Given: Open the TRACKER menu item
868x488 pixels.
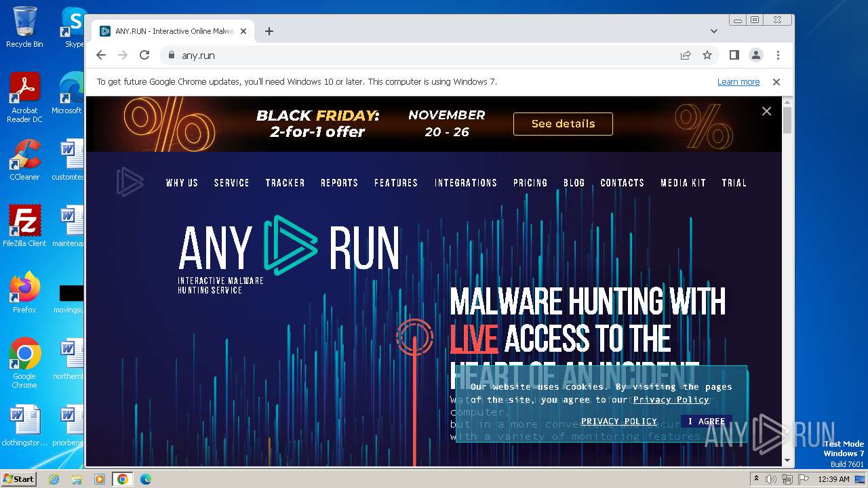Looking at the screenshot, I should coord(285,183).
